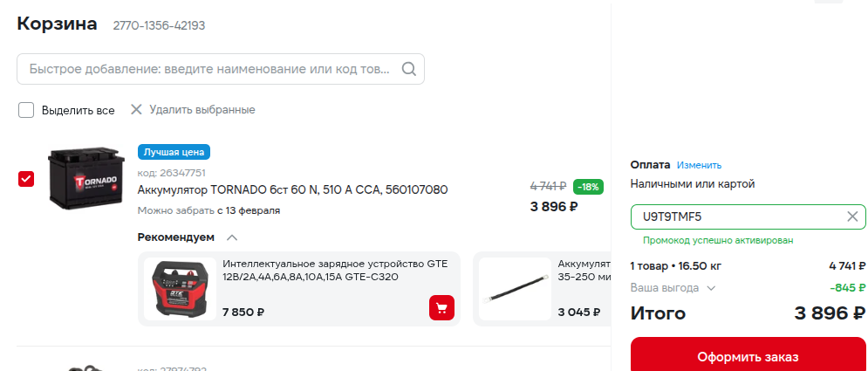Click the green -18% discount badge
This screenshot has height=371, width=868.
tap(588, 186)
